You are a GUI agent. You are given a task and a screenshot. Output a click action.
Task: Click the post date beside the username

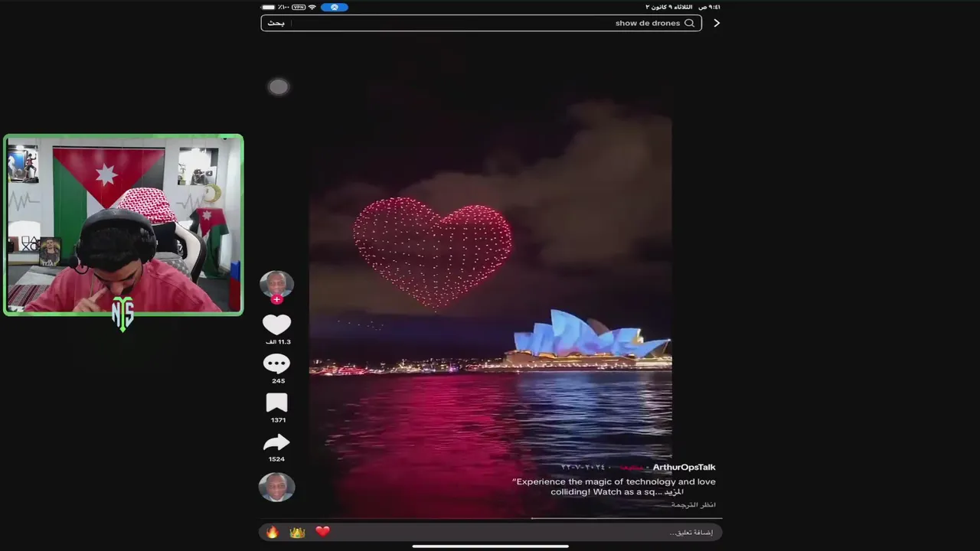583,467
